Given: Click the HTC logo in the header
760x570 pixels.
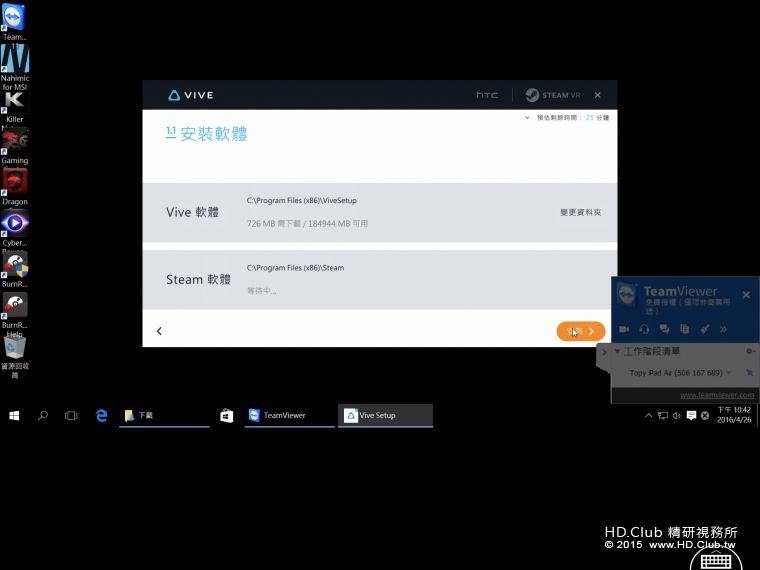Looking at the screenshot, I should (x=487, y=95).
